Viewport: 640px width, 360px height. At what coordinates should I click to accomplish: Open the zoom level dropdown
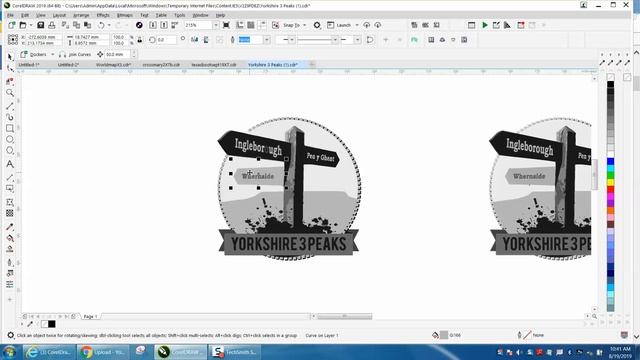pos(216,25)
